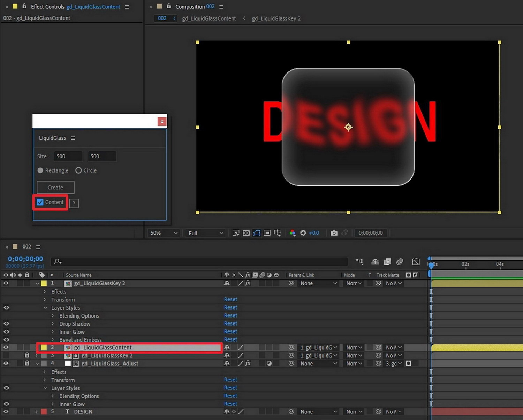Reset Inner Glow of layer 1
Screen dimensions: 523x420
(x=230, y=331)
